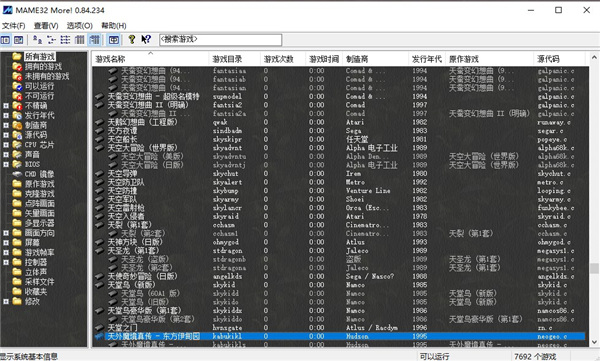Select the 收藏夹 folder icon in the sidebar
The image size is (600, 361).
tap(16, 291)
